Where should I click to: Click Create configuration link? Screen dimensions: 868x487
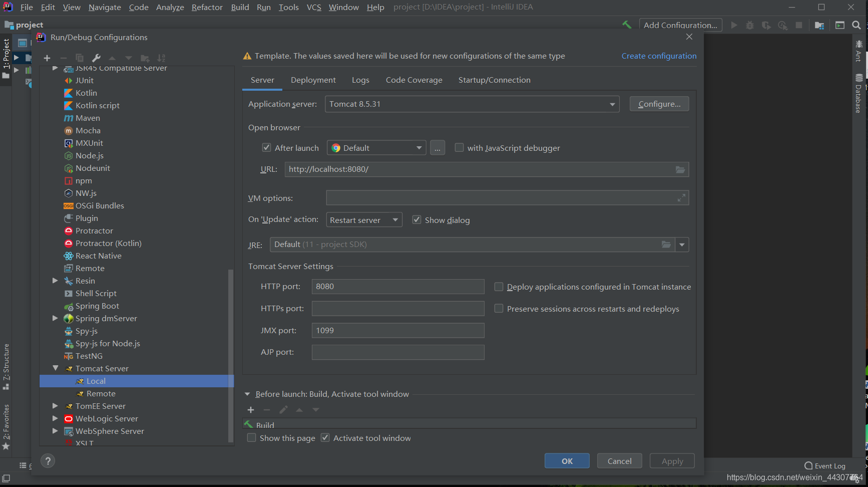coord(659,56)
